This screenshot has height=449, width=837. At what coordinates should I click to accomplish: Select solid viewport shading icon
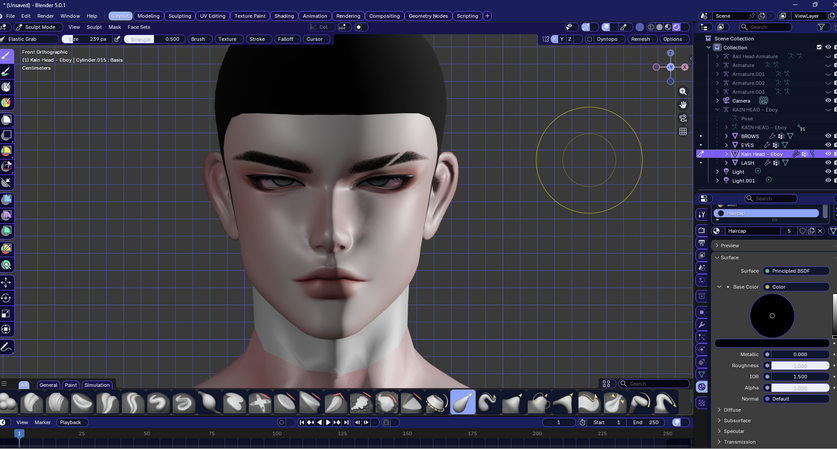pos(660,27)
